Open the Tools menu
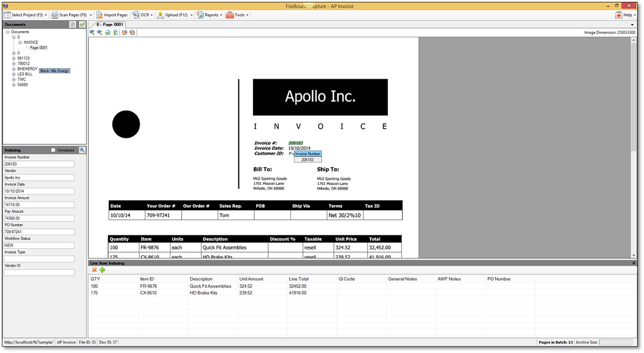The height and width of the screenshot is (353, 644). point(238,15)
